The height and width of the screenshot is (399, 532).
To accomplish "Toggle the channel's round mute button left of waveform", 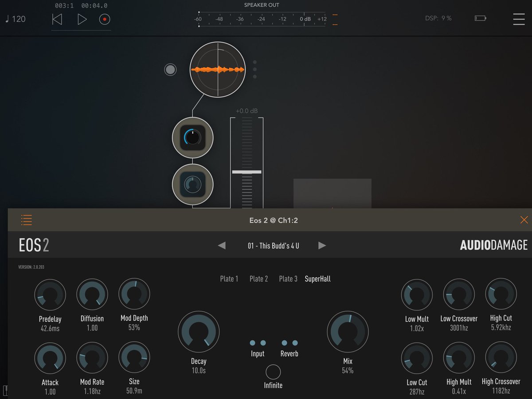I will (x=170, y=70).
